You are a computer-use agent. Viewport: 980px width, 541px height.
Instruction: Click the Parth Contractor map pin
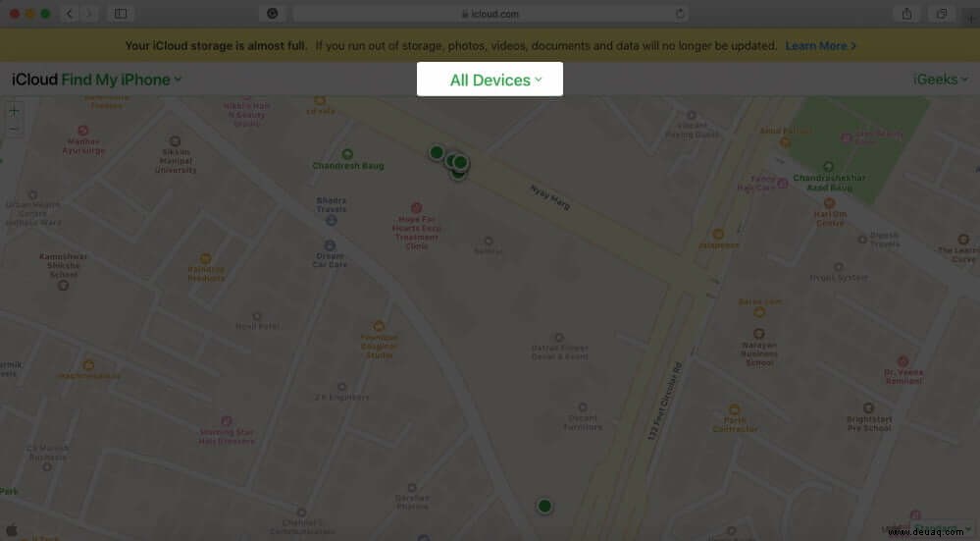tap(735, 410)
